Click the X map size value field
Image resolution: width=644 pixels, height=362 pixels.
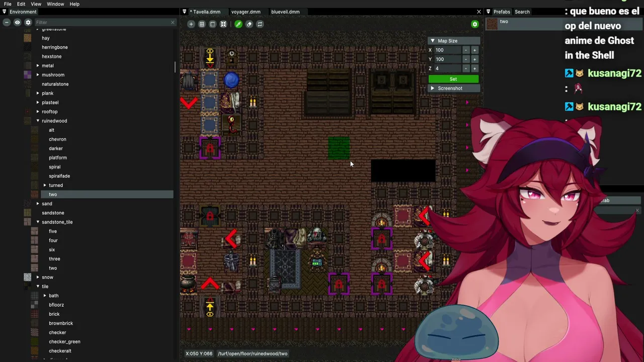click(448, 50)
